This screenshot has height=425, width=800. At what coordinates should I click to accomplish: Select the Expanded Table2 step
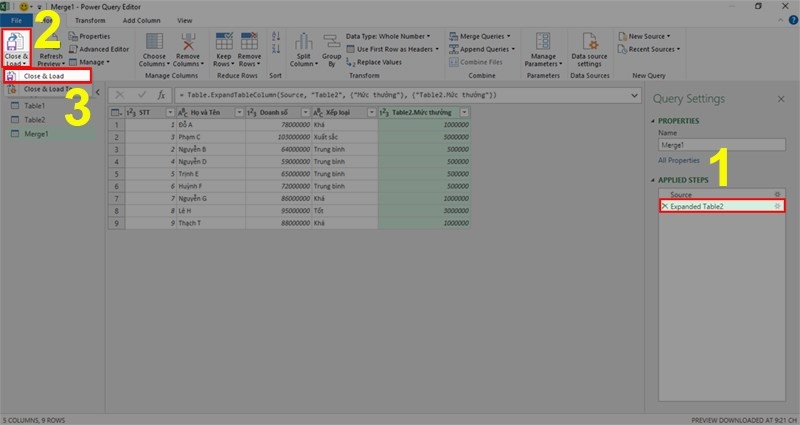click(x=721, y=206)
